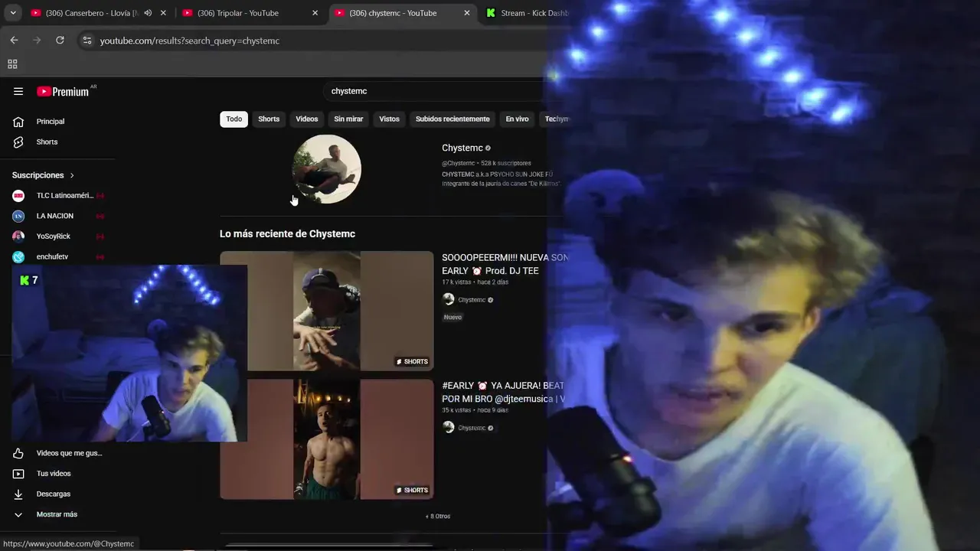This screenshot has height=551, width=980.
Task: Open the apps grid icon in bookmarks bar
Action: (12, 64)
